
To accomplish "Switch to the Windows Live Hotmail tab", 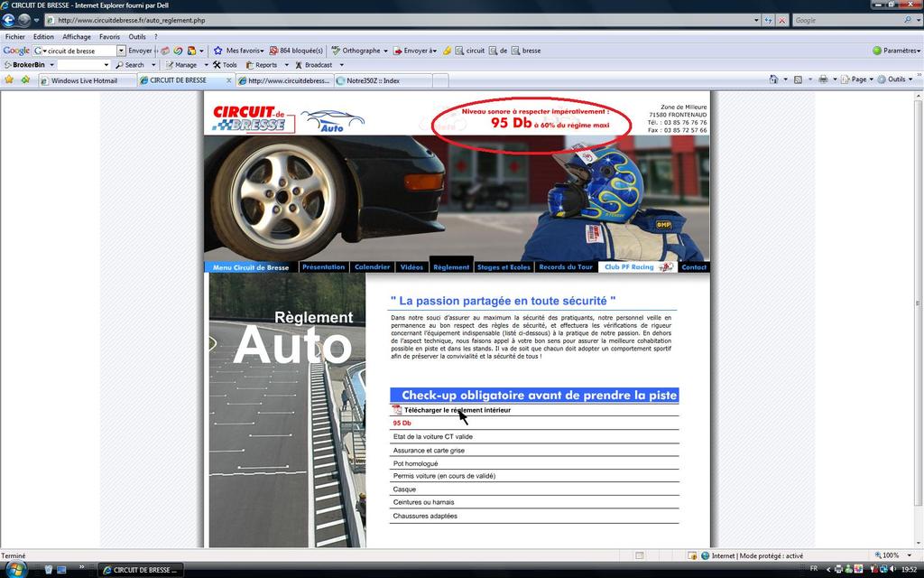I will (x=84, y=80).
